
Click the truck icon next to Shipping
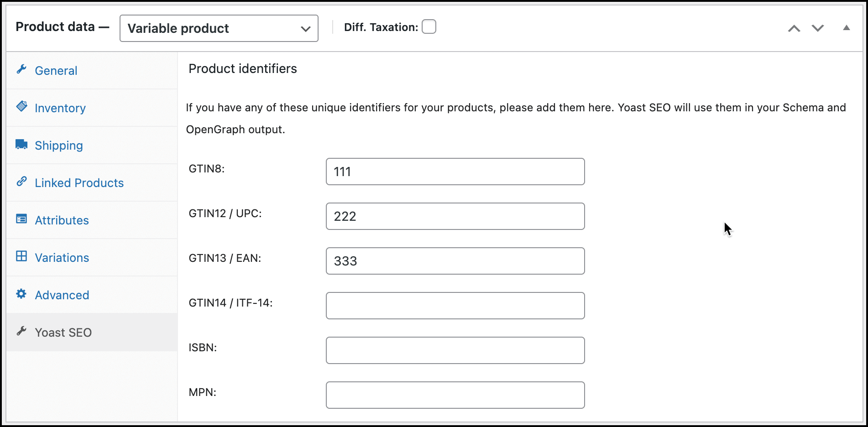tap(21, 144)
